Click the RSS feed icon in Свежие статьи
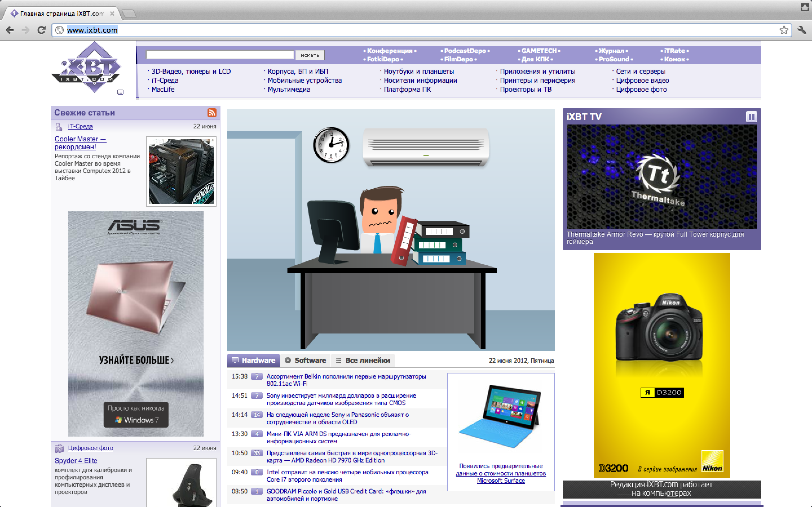812x507 pixels. coord(211,113)
